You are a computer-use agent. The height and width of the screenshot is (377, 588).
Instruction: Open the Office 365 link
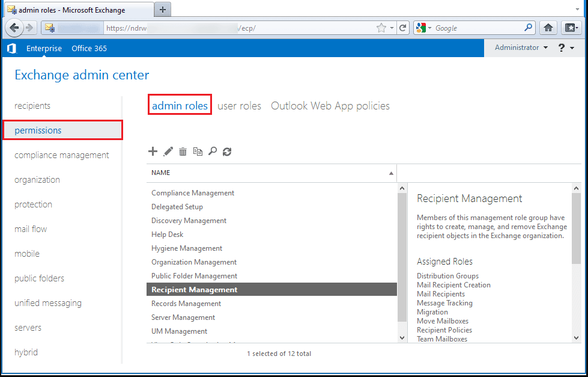[89, 48]
